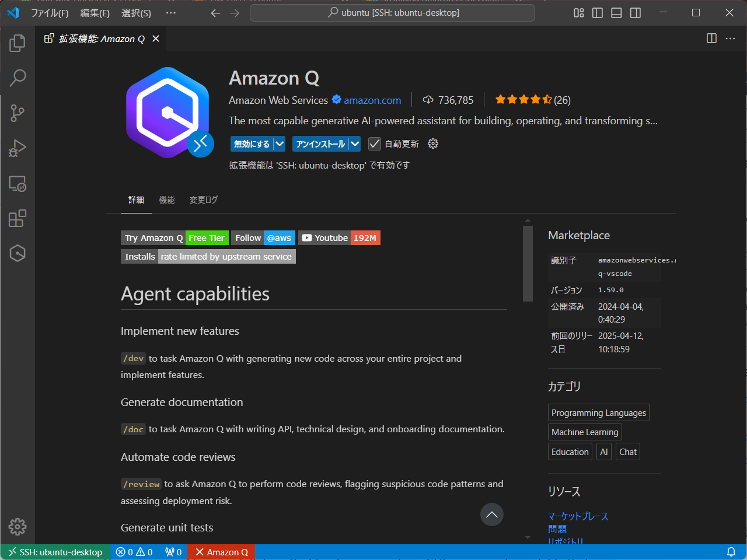Click the VS Code logo in title bar

pyautogui.click(x=13, y=13)
